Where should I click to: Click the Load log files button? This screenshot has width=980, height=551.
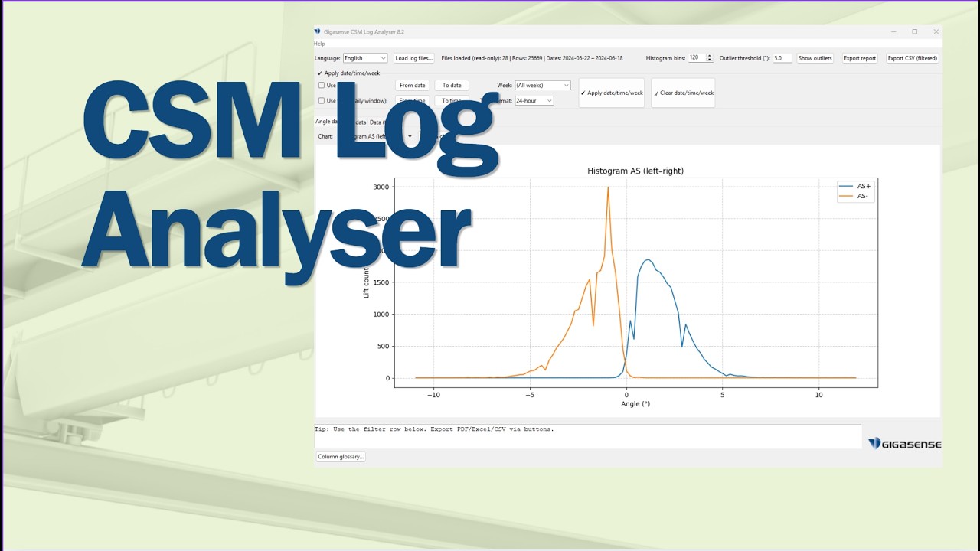413,58
